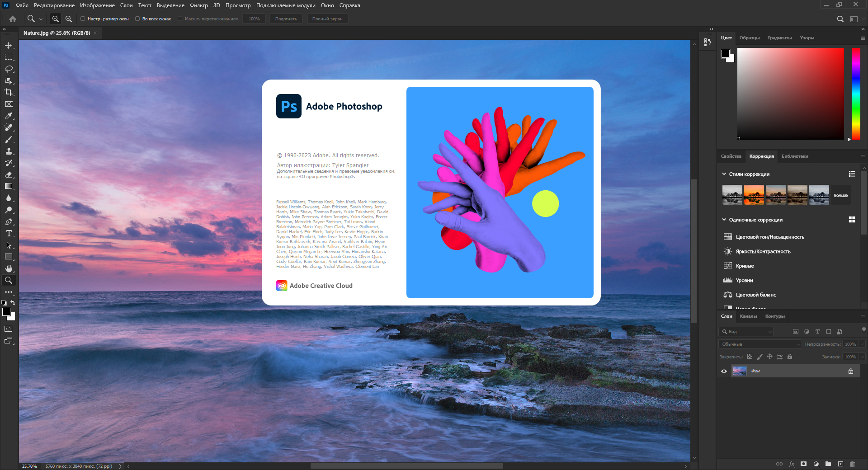Screen dimensions: 868x470
Task: Select the Lasso tool
Action: (9, 69)
